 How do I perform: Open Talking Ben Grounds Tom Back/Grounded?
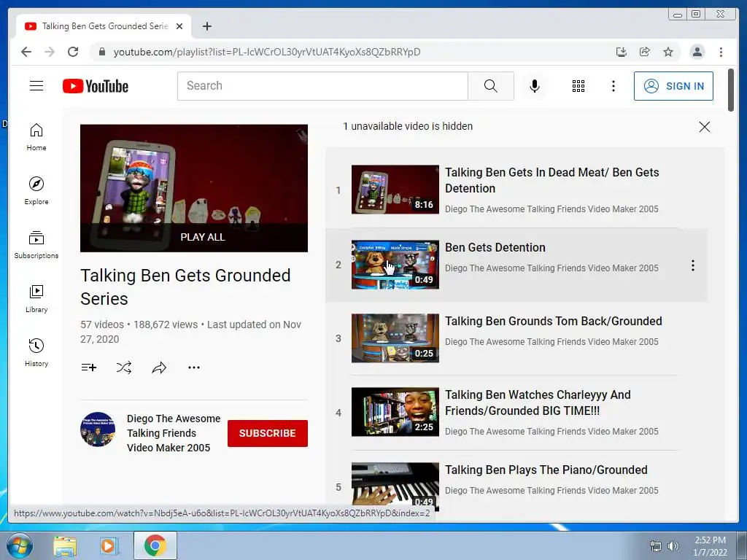pyautogui.click(x=553, y=321)
